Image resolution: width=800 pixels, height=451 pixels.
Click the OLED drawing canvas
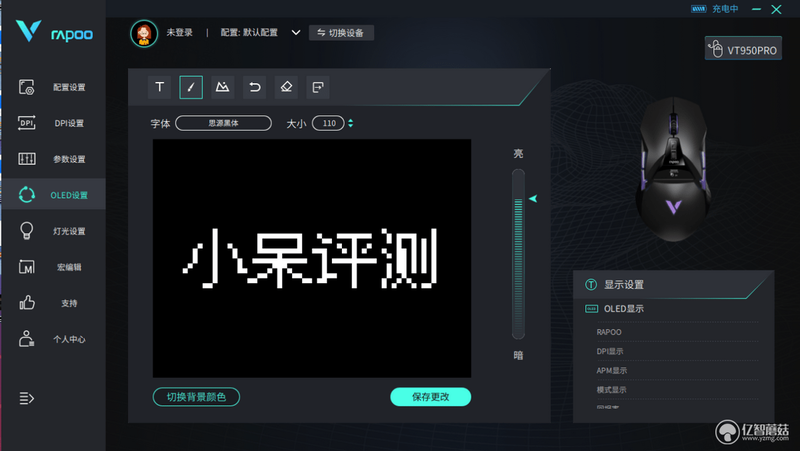coord(312,258)
